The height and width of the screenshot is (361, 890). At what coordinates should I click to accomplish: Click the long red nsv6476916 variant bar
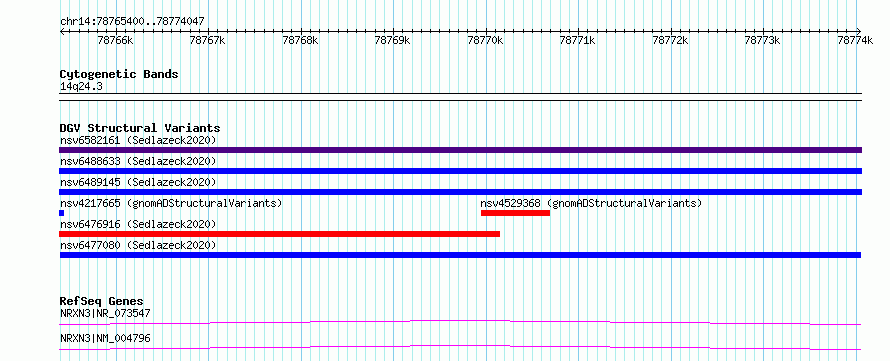coord(279,234)
